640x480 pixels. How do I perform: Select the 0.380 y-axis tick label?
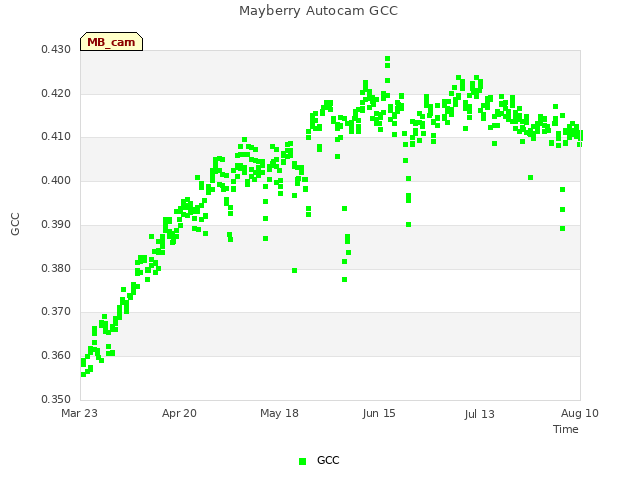56,268
